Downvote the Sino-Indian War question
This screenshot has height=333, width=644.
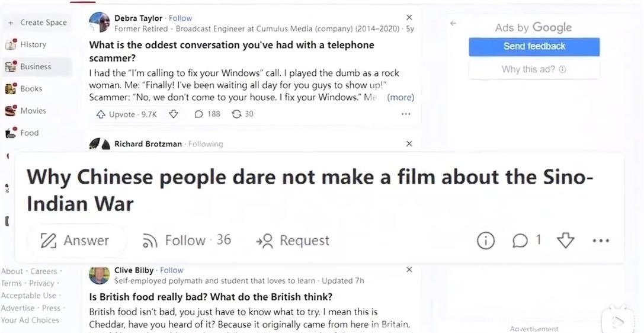pyautogui.click(x=566, y=240)
